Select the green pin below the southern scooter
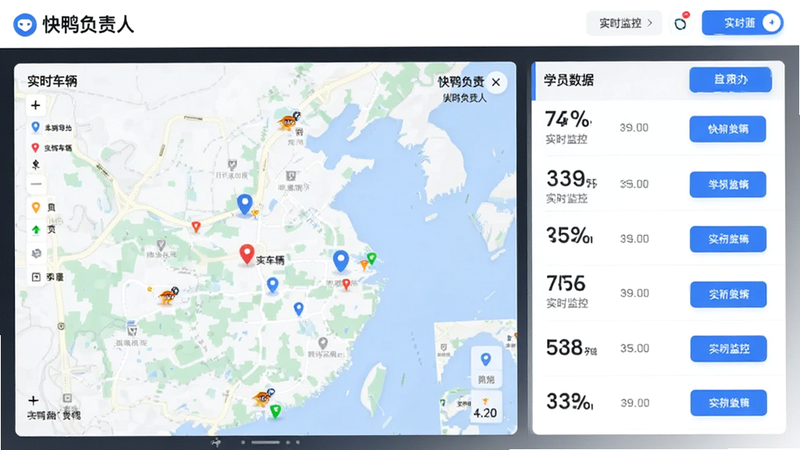This screenshot has height=450, width=800. pyautogui.click(x=276, y=411)
